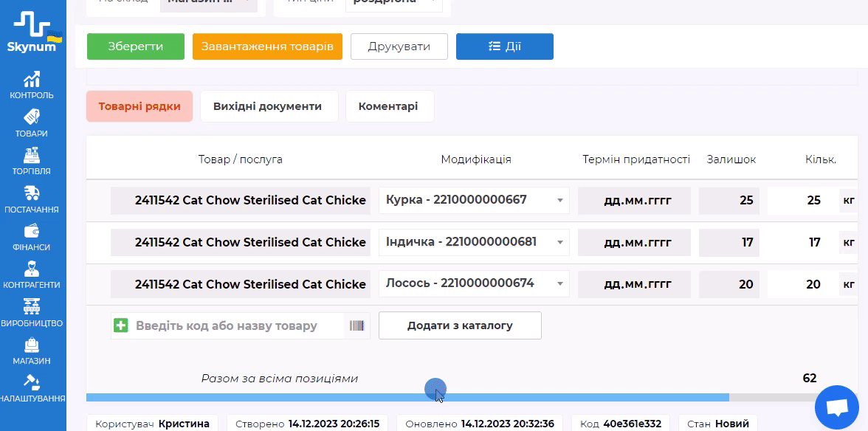The height and width of the screenshot is (431, 868).
Task: Open the Фінанси wallet icon
Action: [x=32, y=231]
